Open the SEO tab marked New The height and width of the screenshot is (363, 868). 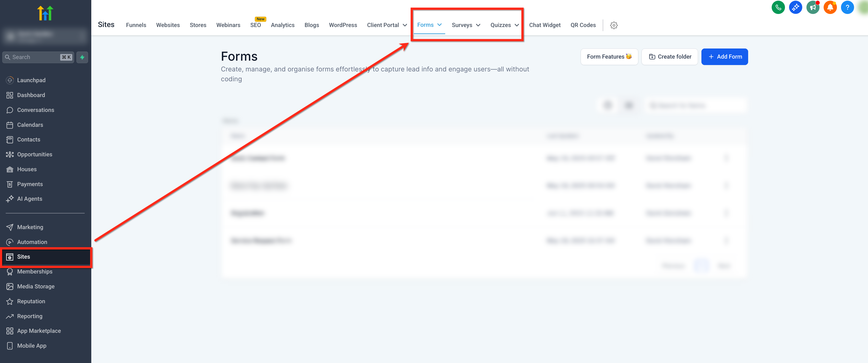(x=255, y=25)
